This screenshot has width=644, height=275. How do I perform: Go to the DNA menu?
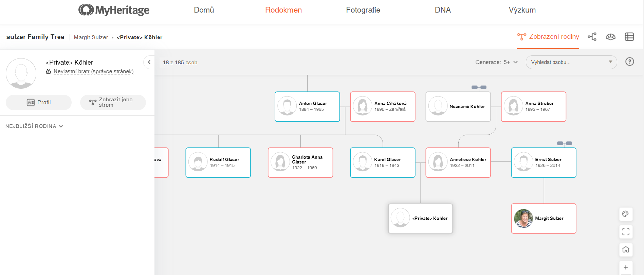[x=442, y=10]
